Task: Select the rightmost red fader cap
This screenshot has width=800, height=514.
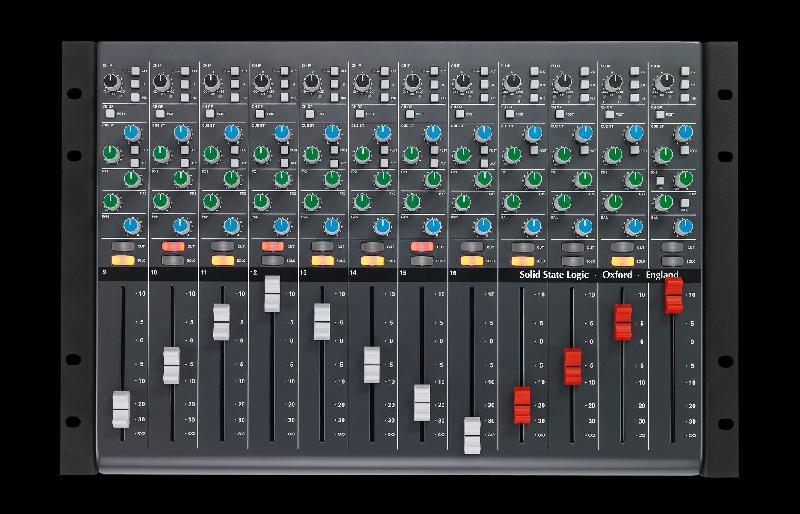Action: click(674, 295)
